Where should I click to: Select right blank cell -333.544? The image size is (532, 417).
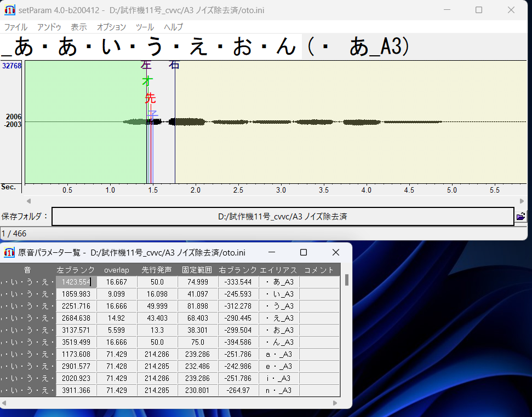pos(238,282)
